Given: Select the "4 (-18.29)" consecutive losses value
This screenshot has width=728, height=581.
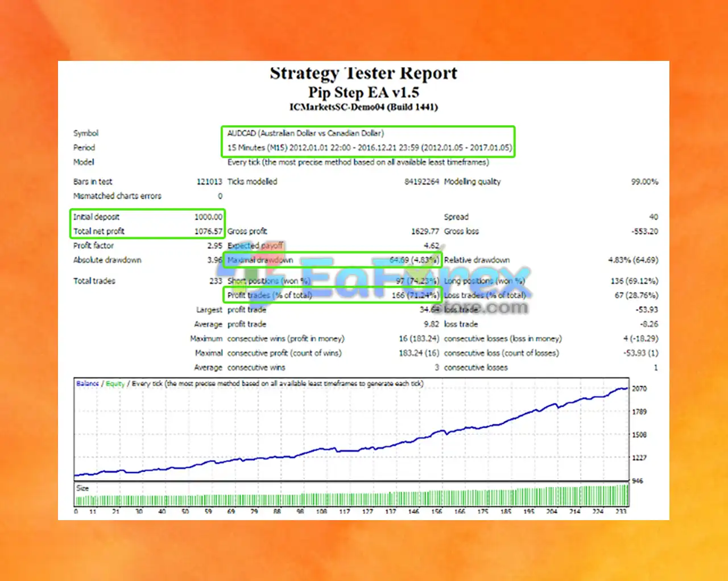Looking at the screenshot, I should [x=640, y=339].
